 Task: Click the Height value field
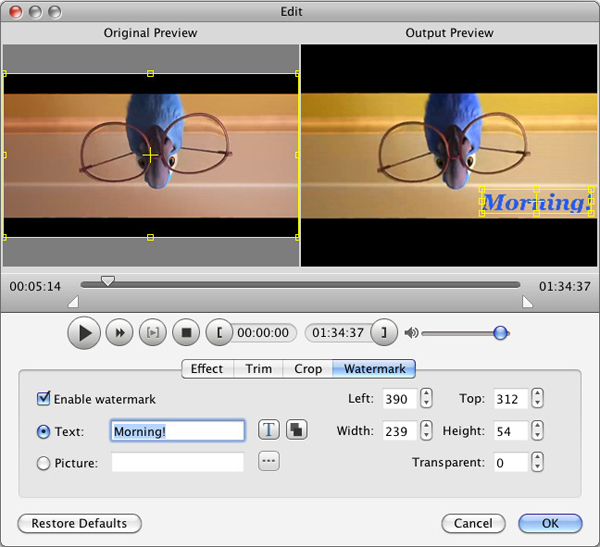(x=510, y=431)
